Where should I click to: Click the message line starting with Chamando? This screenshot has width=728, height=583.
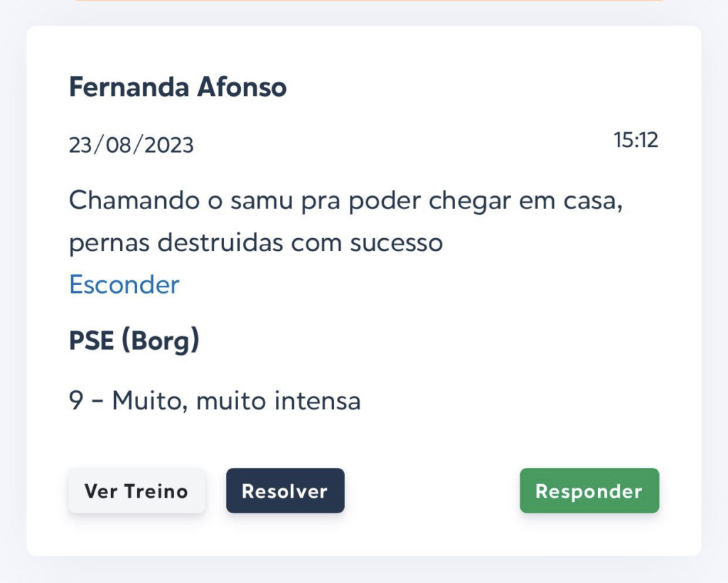(346, 201)
